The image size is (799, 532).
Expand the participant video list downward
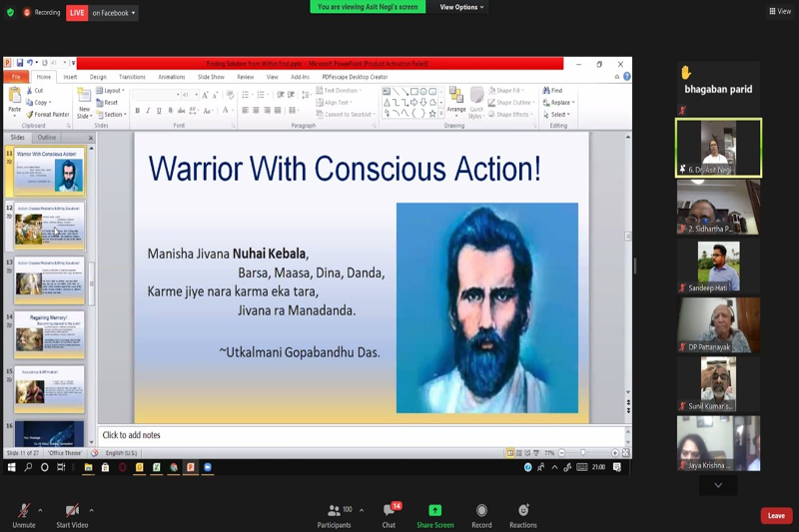click(718, 485)
